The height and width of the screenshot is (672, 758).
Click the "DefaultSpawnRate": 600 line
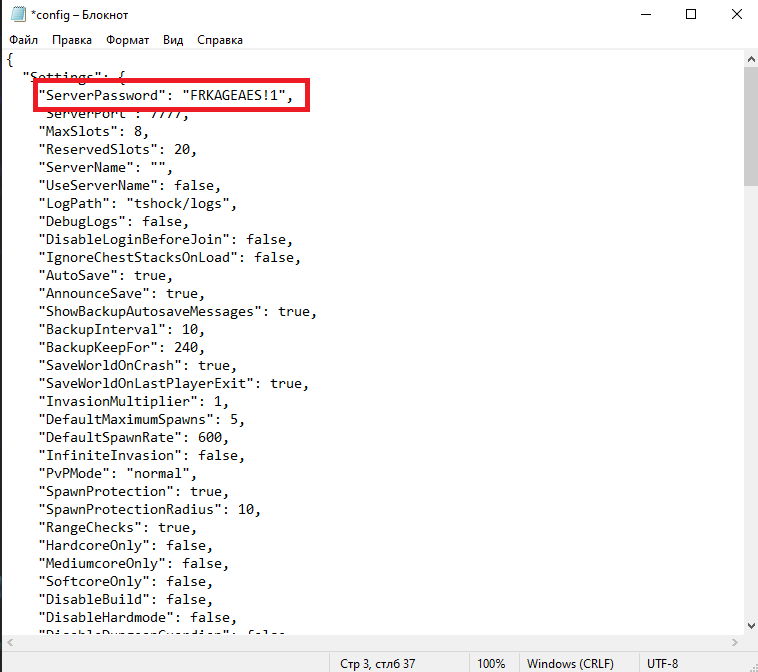pyautogui.click(x=134, y=438)
